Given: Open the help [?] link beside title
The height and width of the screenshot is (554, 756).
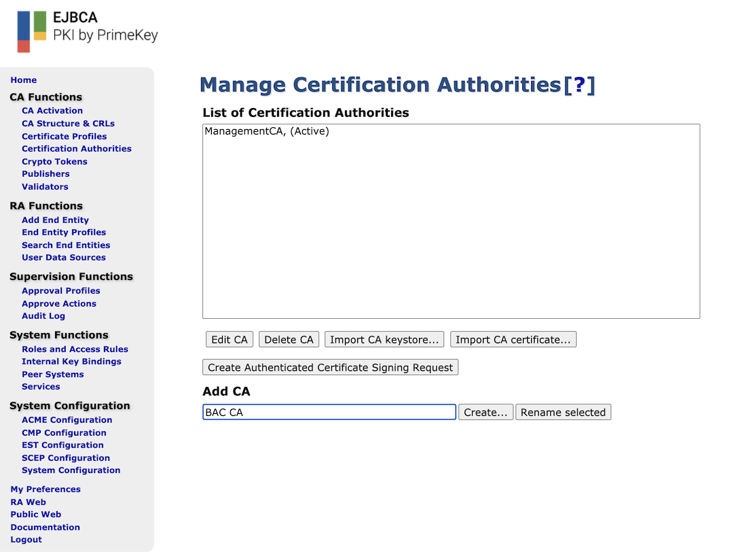Looking at the screenshot, I should tap(579, 85).
